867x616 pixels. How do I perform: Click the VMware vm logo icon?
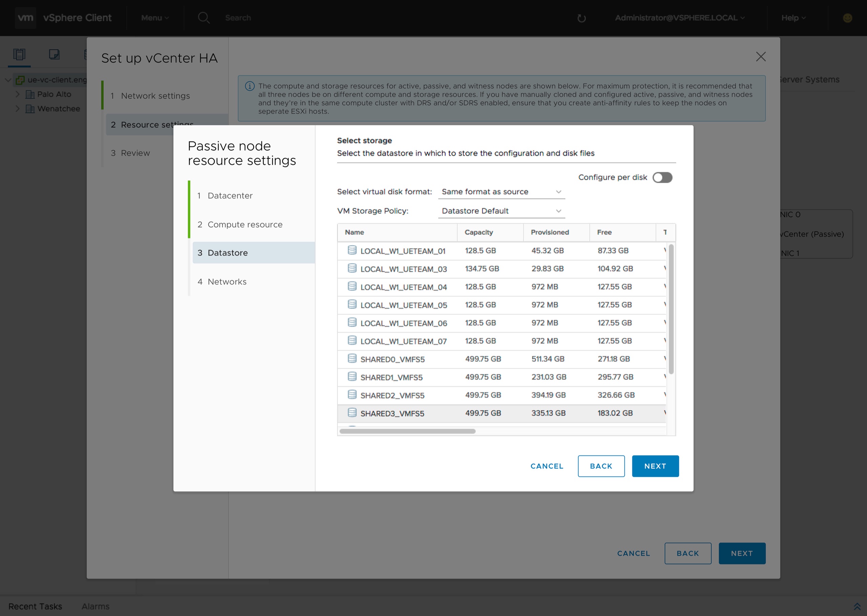[x=25, y=18]
